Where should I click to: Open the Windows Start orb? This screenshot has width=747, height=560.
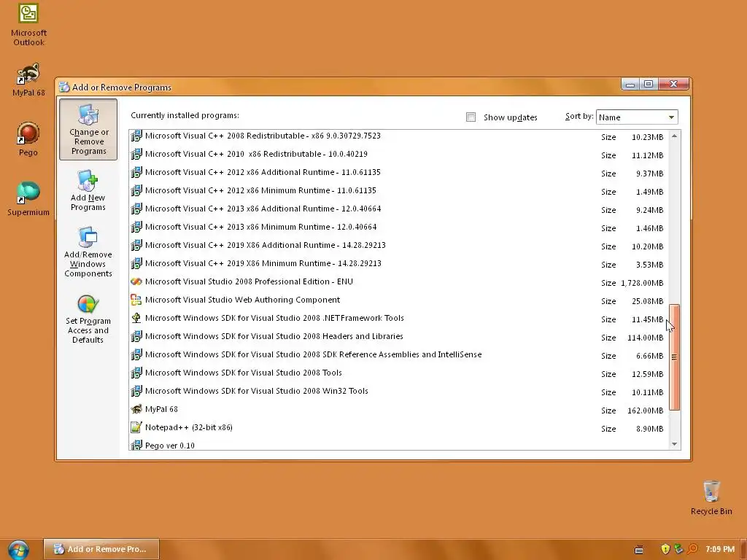18,550
